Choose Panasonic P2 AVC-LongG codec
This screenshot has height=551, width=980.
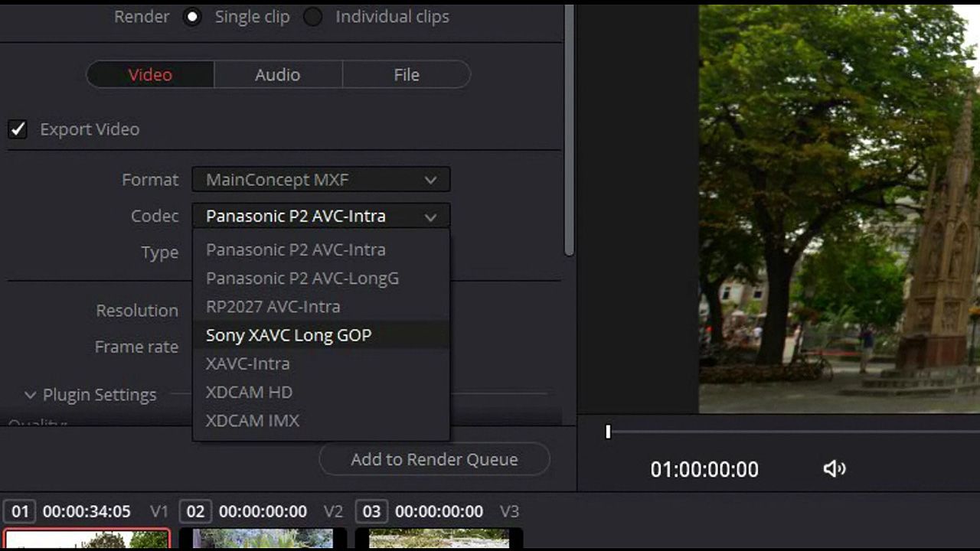click(302, 279)
